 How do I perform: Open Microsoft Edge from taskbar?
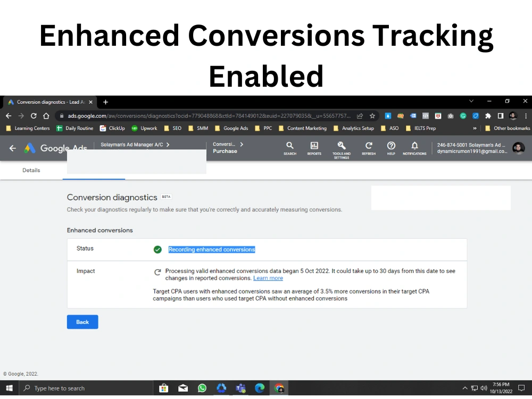click(260, 388)
